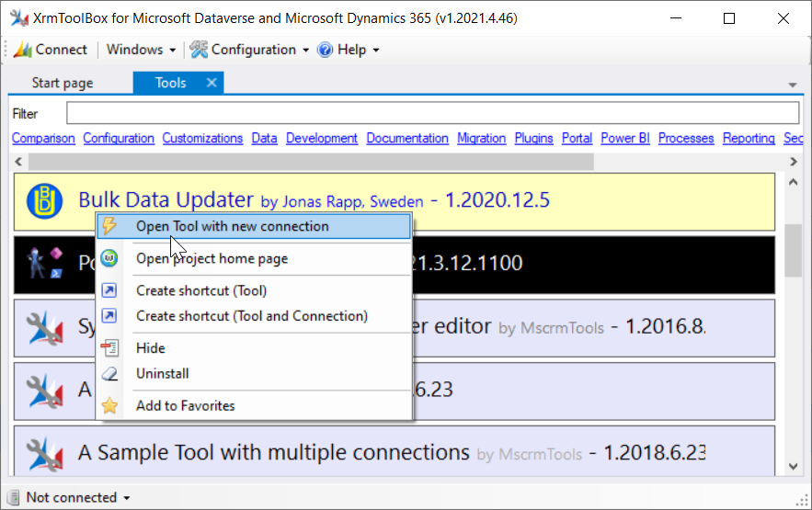
Task: Click the Configuration tools icon
Action: (x=199, y=50)
